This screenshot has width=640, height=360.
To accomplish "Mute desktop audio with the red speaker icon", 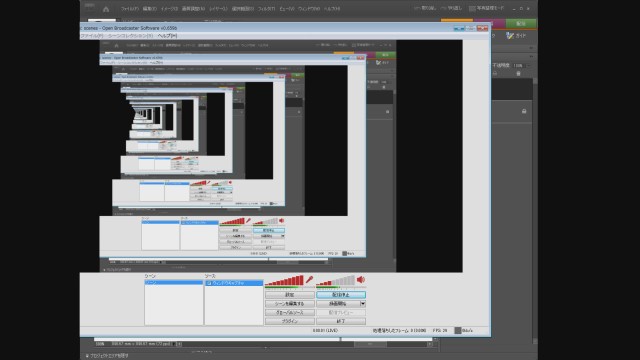I will (x=360, y=280).
